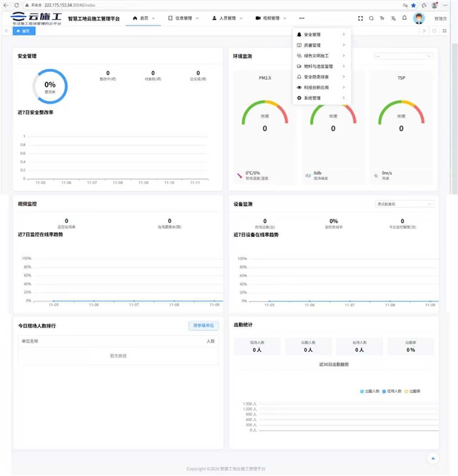Click the font size (Tr) icon
The height and width of the screenshot is (476, 458).
382,18
